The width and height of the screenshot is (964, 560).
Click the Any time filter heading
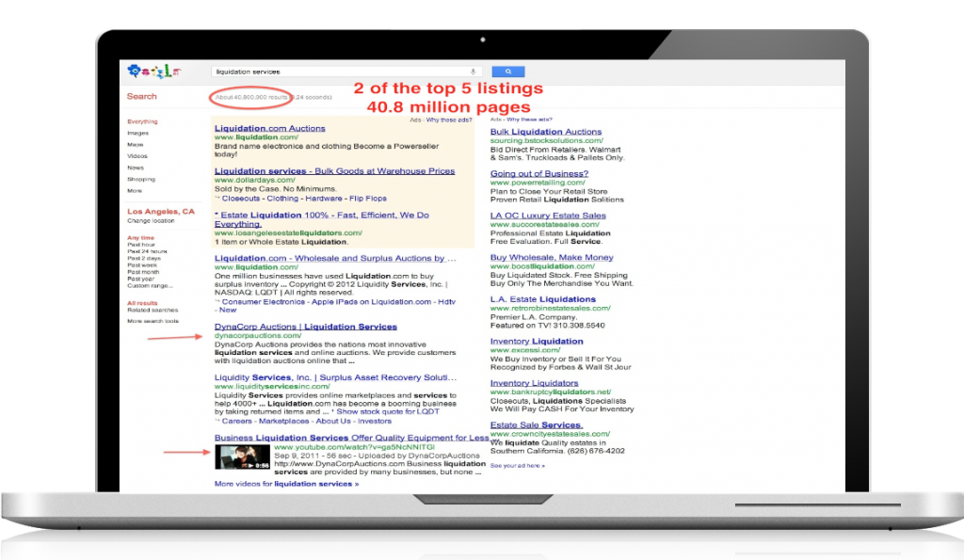coord(141,238)
